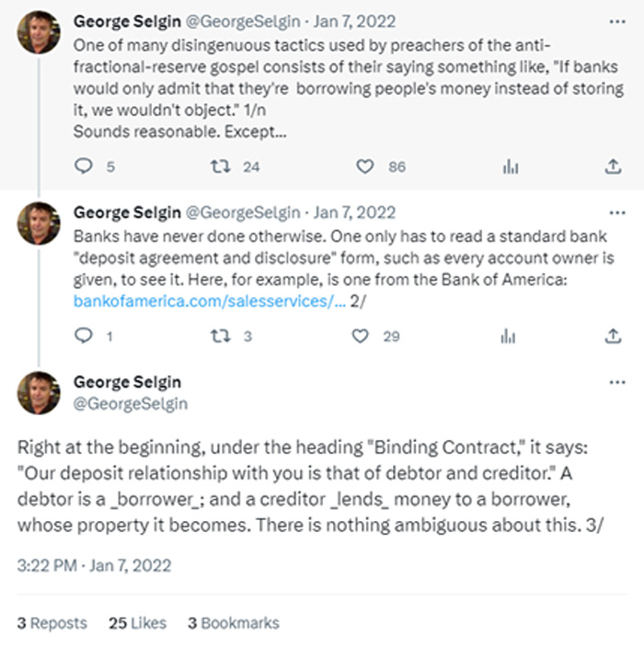View analytics icon of the second tweet
644x649 pixels.
(x=508, y=336)
